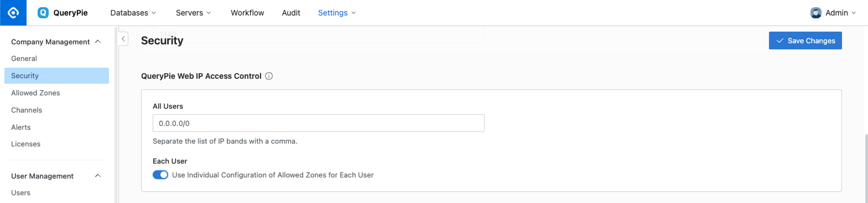Image resolution: width=868 pixels, height=203 pixels.
Task: Open the Databases dropdown menu
Action: [x=133, y=13]
